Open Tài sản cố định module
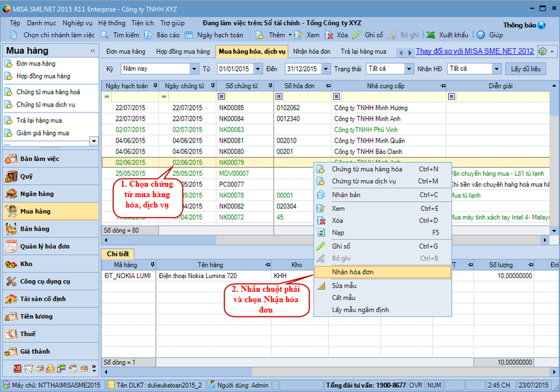560x392 pixels. [x=50, y=299]
